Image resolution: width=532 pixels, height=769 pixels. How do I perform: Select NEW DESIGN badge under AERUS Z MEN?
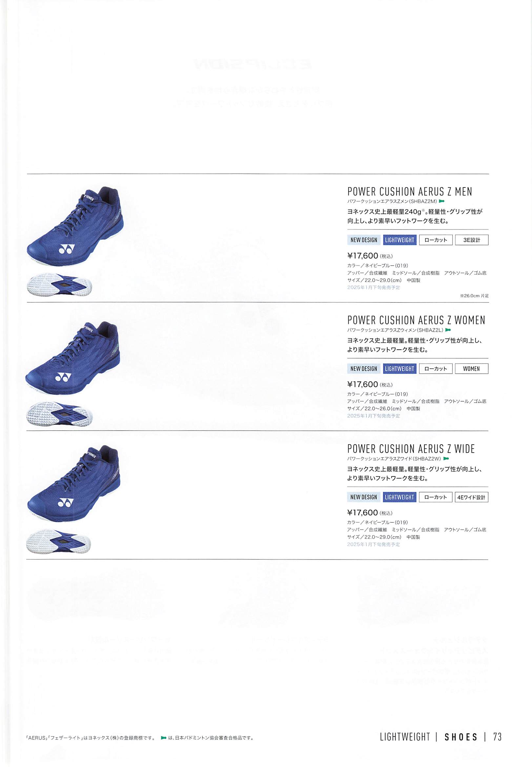[x=364, y=240]
